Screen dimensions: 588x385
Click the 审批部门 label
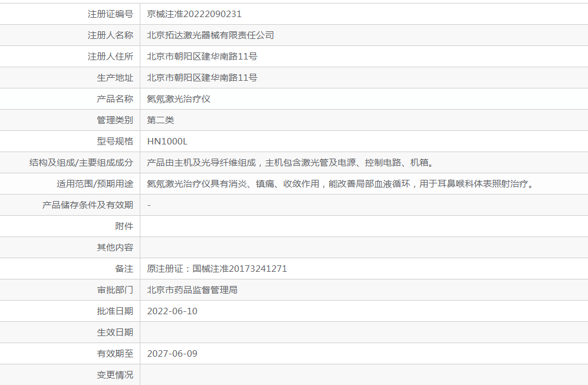point(115,289)
